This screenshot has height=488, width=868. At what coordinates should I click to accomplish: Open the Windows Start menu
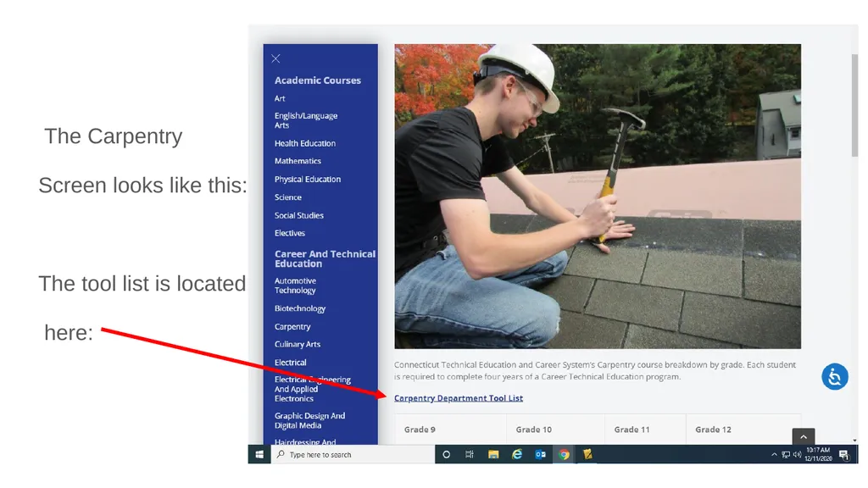pyautogui.click(x=259, y=455)
